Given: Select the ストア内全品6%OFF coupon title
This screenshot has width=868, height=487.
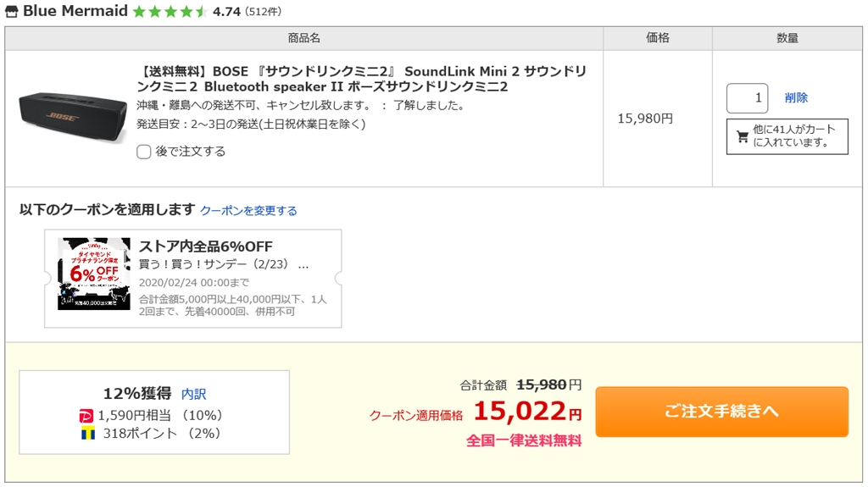Looking at the screenshot, I should click(x=206, y=246).
